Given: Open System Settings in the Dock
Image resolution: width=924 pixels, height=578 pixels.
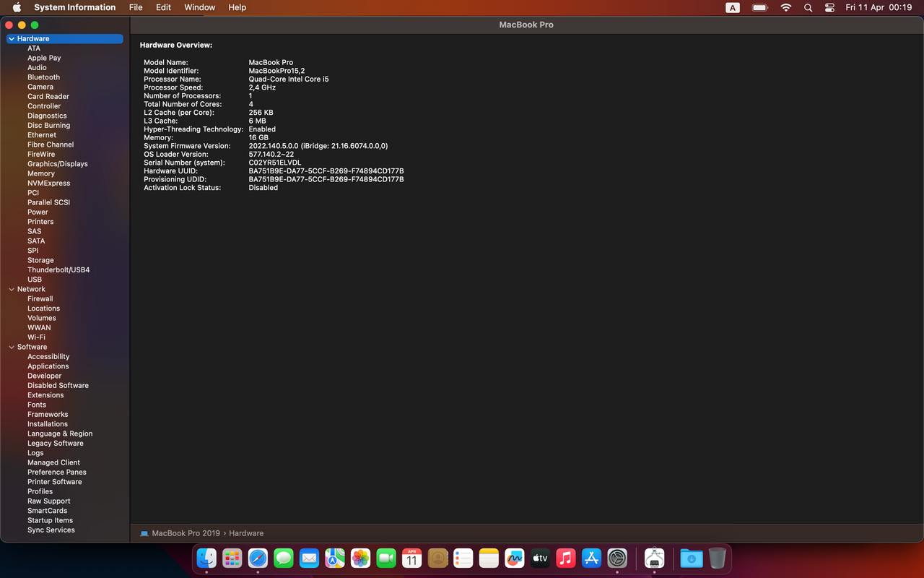Looking at the screenshot, I should pos(616,558).
